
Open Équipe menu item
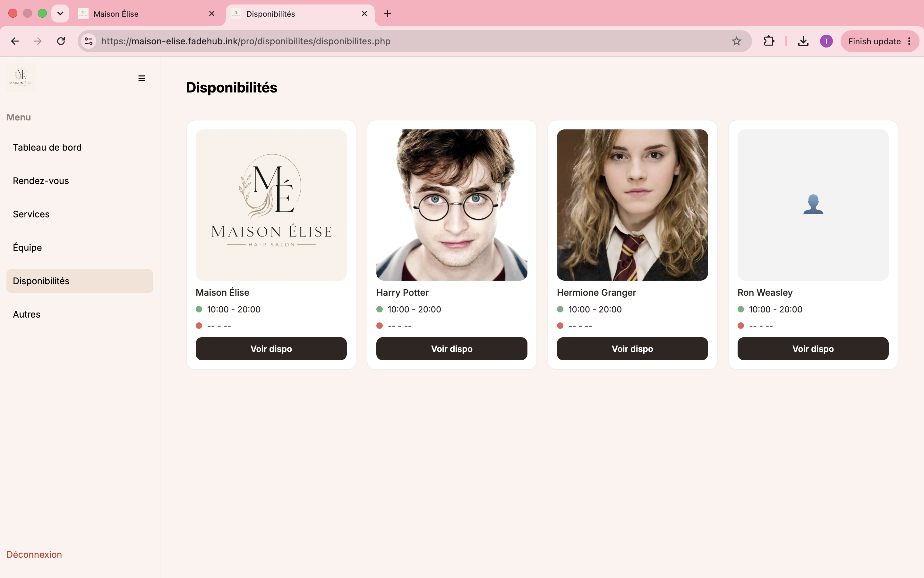[80, 248]
